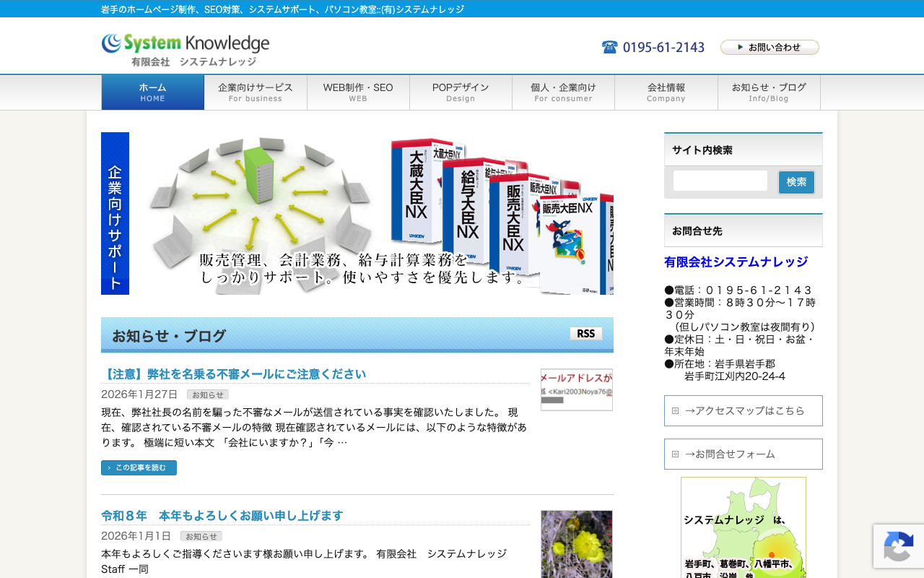
Task: Click お知らせ tag under January 27 post
Action: click(x=208, y=394)
